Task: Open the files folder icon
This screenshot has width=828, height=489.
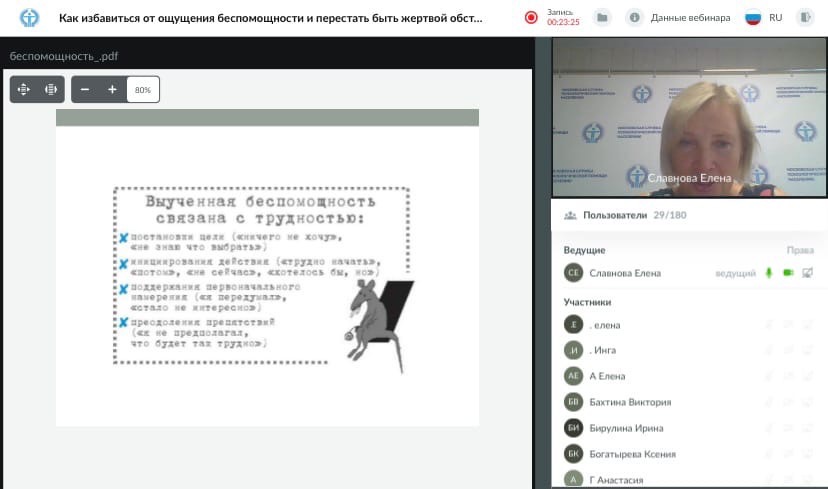Action: 602,17
